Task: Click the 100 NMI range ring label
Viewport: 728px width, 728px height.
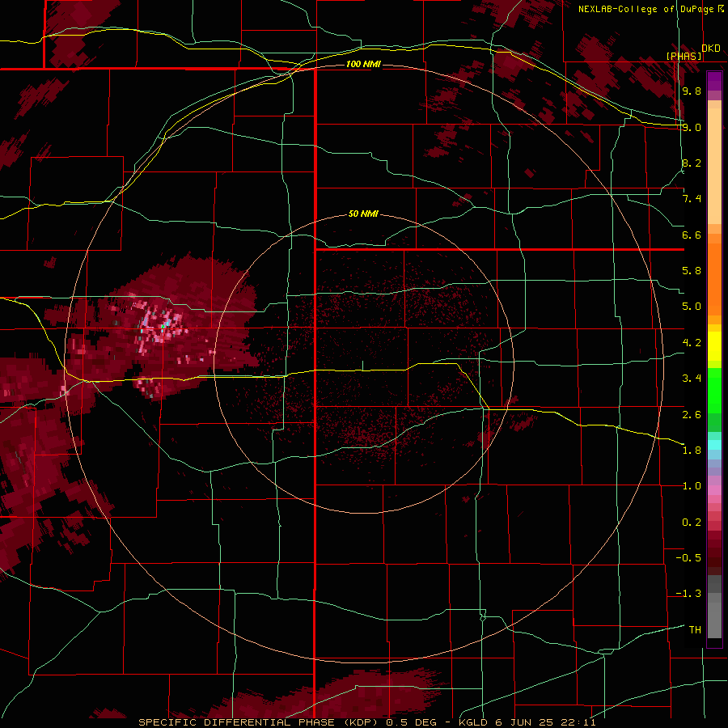Action: tap(363, 64)
